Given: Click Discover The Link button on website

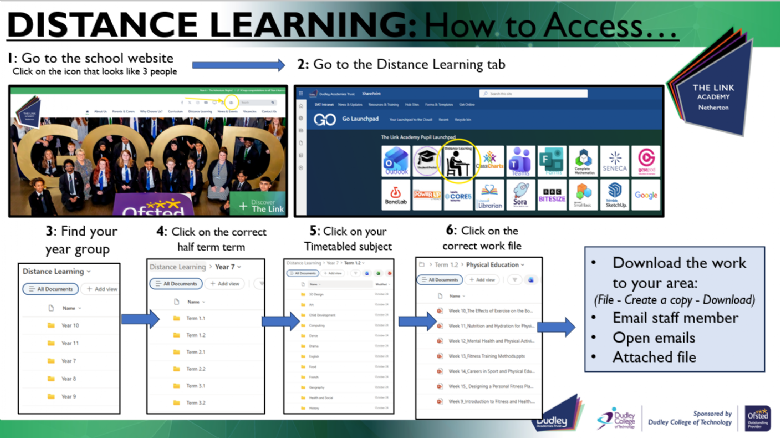Looking at the screenshot, I should point(258,204).
